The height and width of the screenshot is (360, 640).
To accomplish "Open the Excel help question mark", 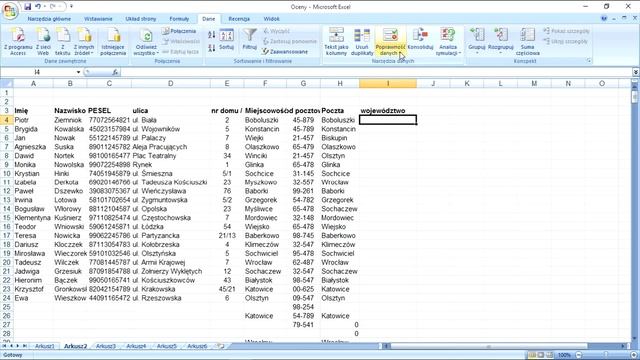I will point(604,18).
